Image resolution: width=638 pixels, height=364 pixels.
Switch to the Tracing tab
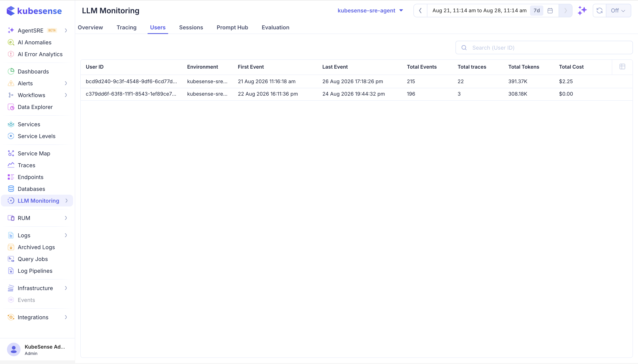pyautogui.click(x=127, y=27)
